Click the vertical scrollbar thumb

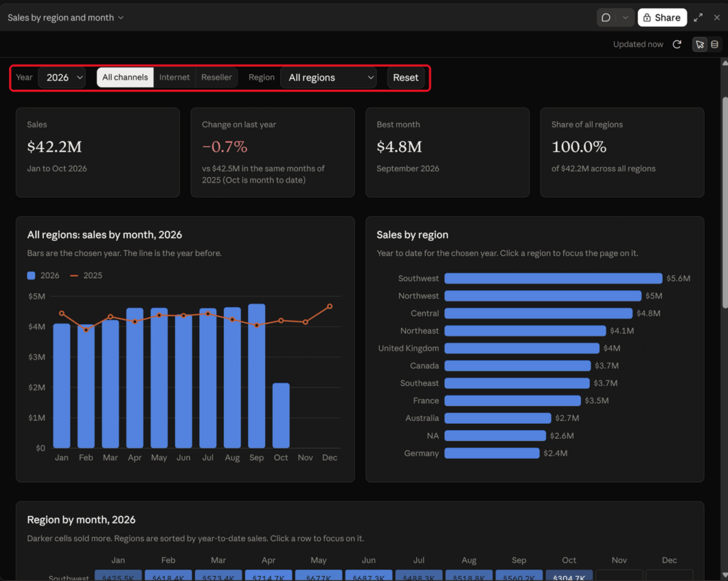click(724, 203)
